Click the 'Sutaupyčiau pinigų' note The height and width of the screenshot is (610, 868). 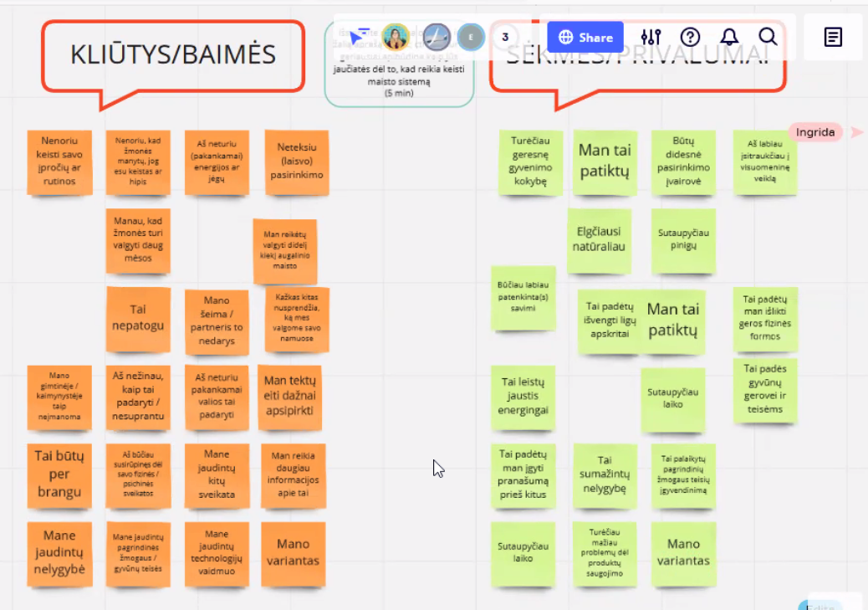click(683, 240)
